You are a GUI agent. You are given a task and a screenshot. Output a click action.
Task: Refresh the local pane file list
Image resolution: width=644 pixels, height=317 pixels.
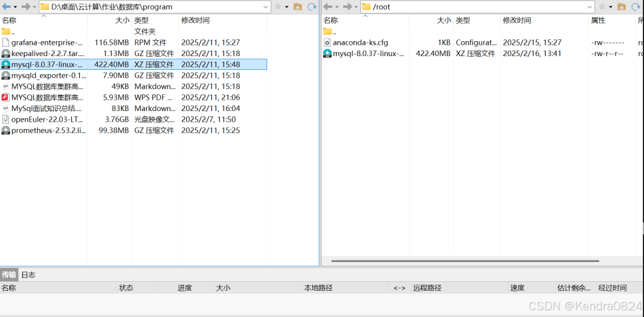tap(312, 7)
